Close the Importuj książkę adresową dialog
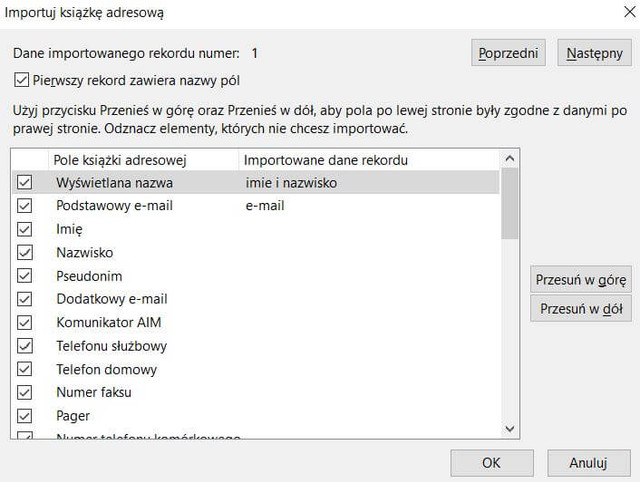The height and width of the screenshot is (482, 640). pyautogui.click(x=630, y=12)
